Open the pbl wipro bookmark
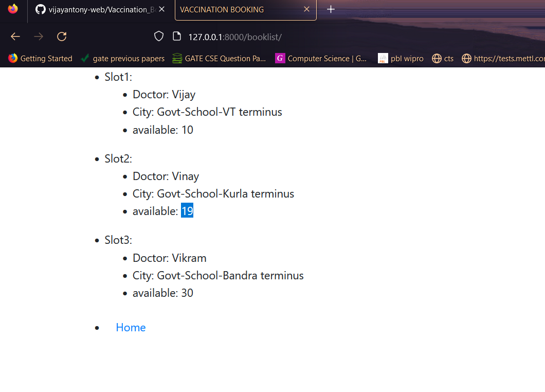 (x=401, y=58)
